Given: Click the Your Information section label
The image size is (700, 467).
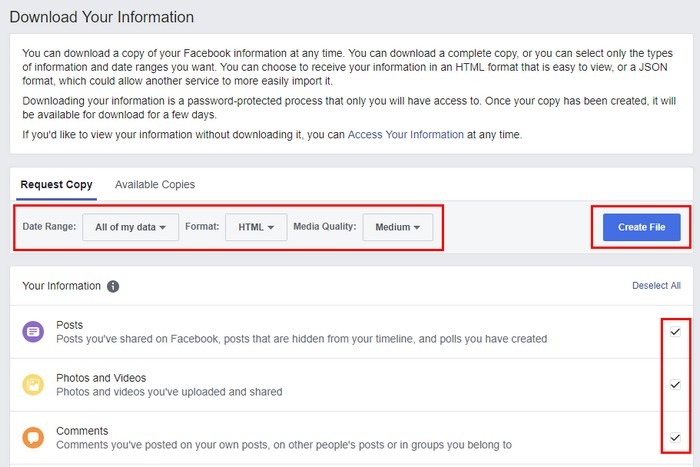Looking at the screenshot, I should click(x=61, y=286).
